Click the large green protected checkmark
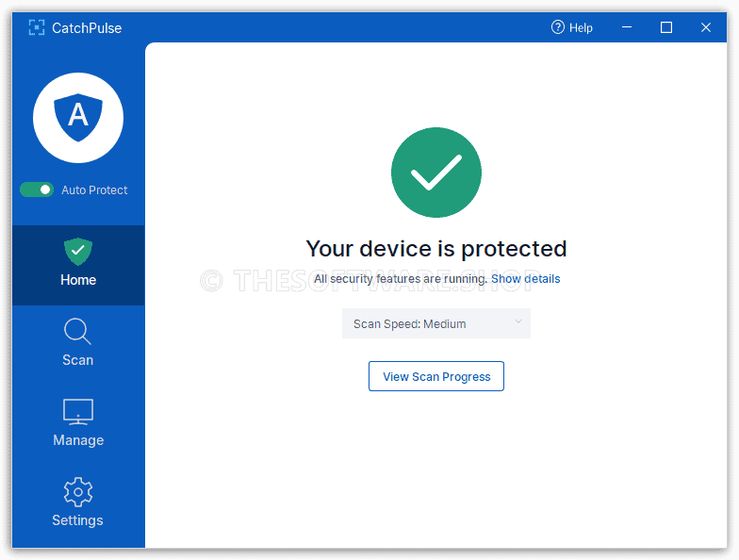 coord(436,173)
